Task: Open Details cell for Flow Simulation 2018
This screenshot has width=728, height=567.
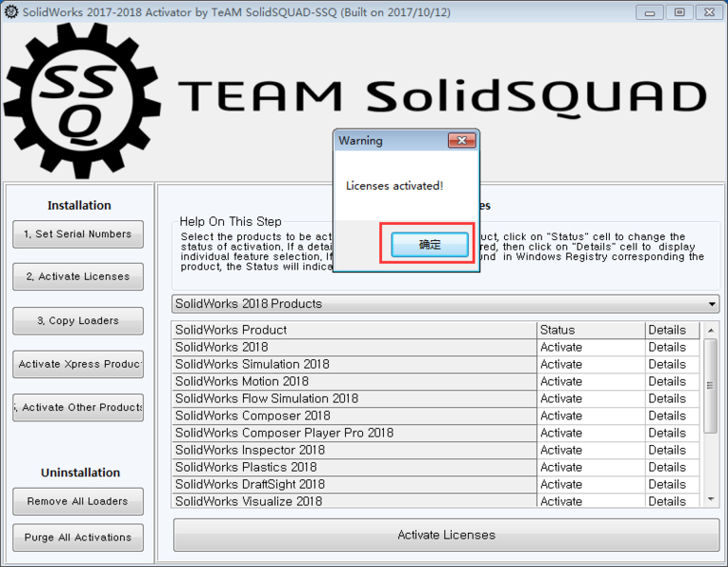Action: point(672,399)
